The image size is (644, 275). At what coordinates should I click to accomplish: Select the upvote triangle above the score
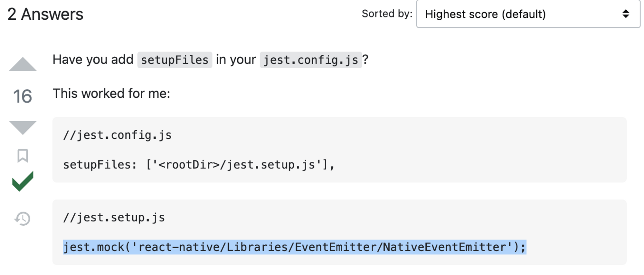click(22, 64)
